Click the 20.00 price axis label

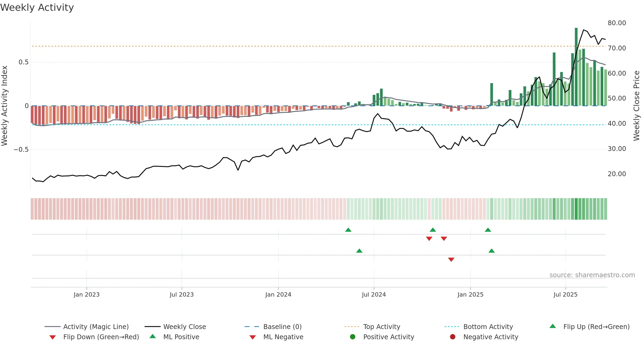(x=617, y=174)
